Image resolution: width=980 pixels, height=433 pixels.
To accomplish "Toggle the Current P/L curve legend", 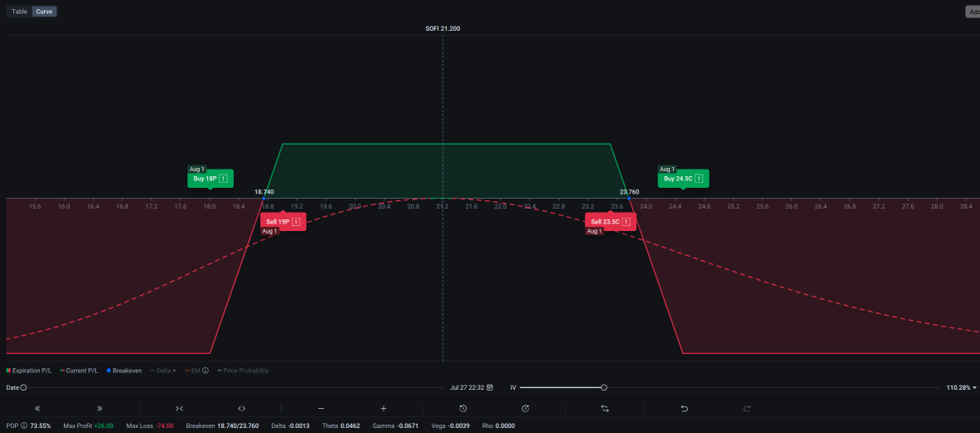I will tap(79, 371).
